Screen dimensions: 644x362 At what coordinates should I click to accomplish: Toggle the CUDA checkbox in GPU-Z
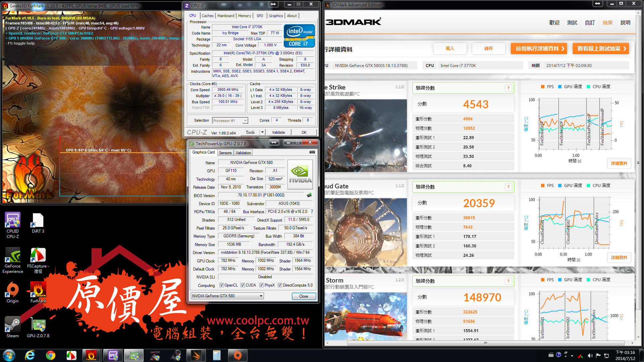point(243,285)
